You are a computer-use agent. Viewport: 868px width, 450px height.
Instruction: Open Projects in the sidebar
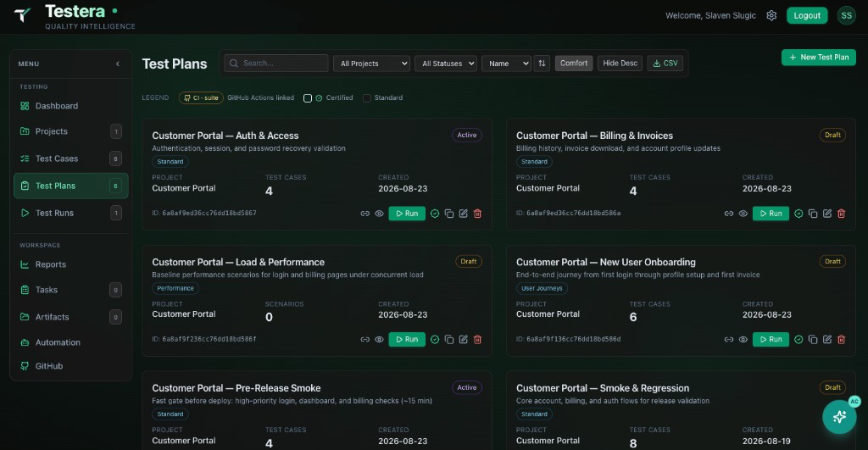(x=71, y=131)
